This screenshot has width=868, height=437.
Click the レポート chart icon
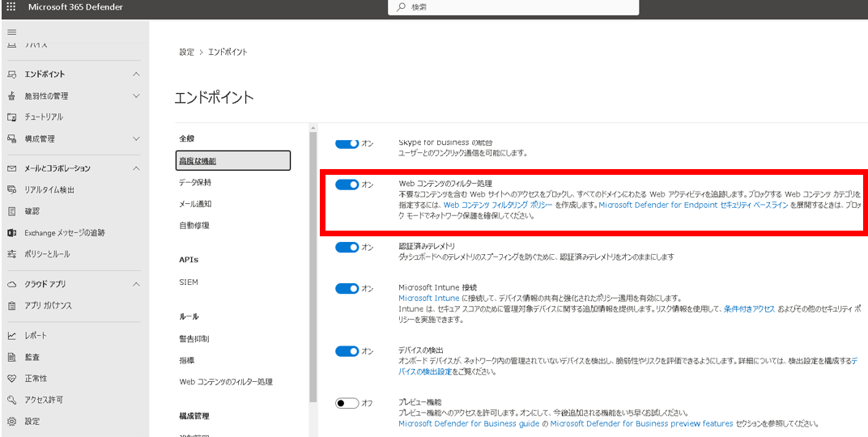coord(11,336)
